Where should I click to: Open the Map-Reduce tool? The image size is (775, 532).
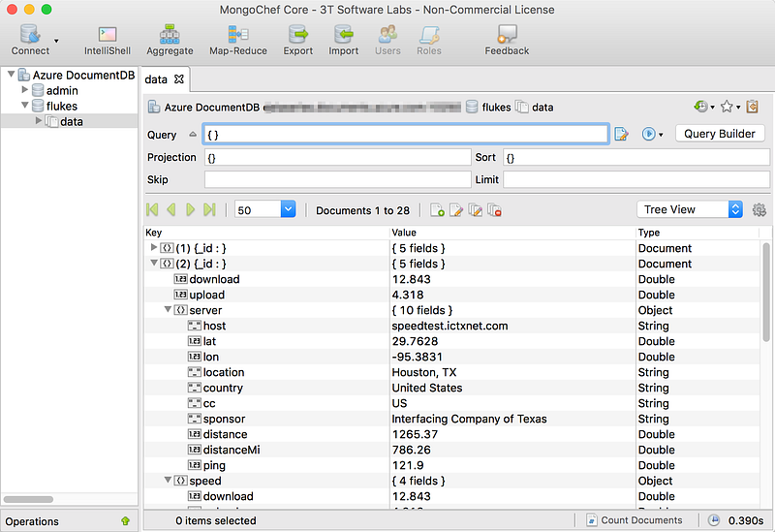tap(238, 40)
